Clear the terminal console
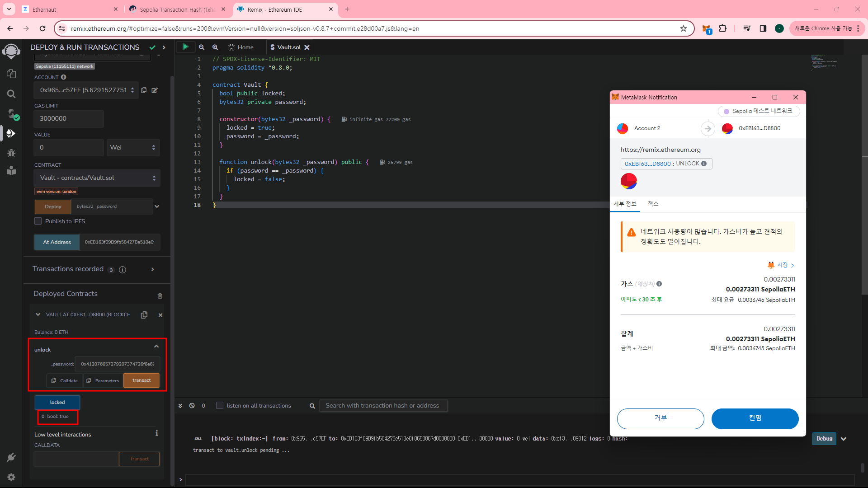Screen dimensions: 868x488 tap(192, 406)
